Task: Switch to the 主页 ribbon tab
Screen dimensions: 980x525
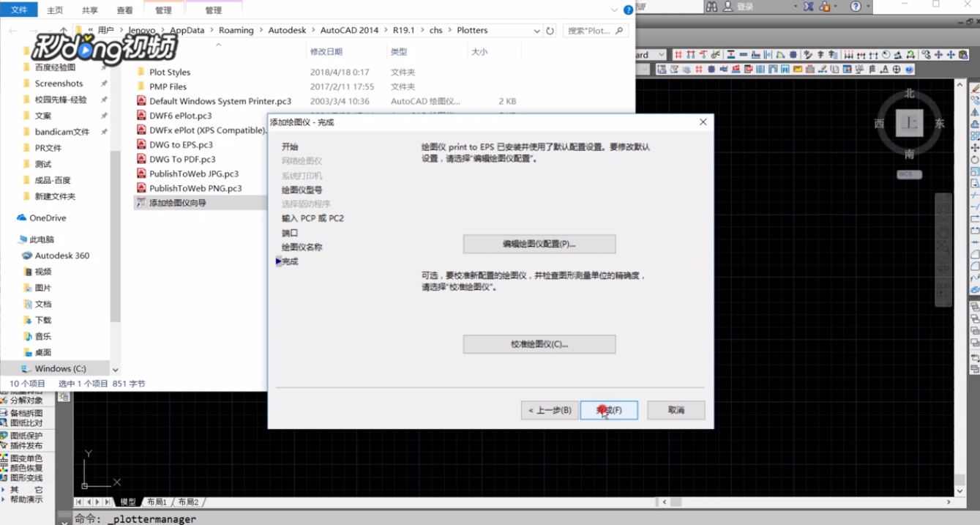Action: point(55,10)
